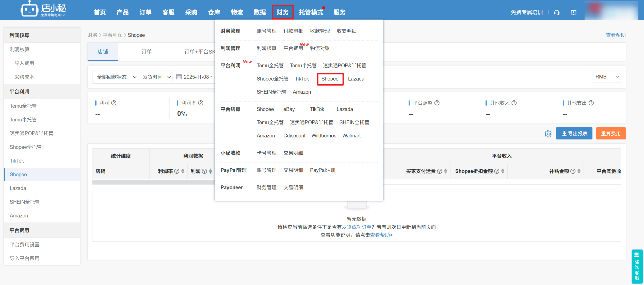Open the 发货时间 type dropdown
Viewport: 644px width, 285px height.
click(156, 77)
